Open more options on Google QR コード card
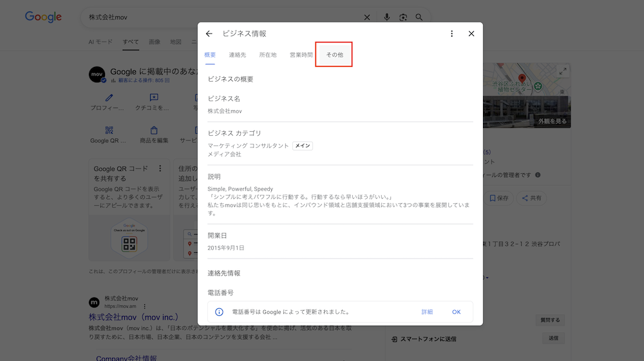 pyautogui.click(x=160, y=169)
